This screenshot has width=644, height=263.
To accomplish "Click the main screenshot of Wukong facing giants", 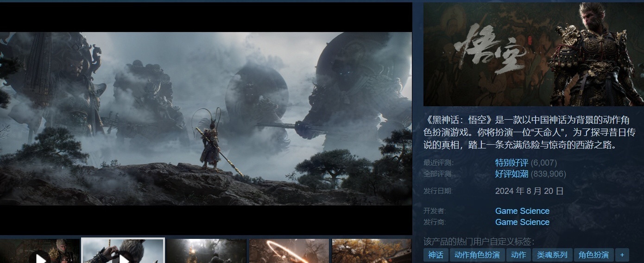I will pos(206,118).
